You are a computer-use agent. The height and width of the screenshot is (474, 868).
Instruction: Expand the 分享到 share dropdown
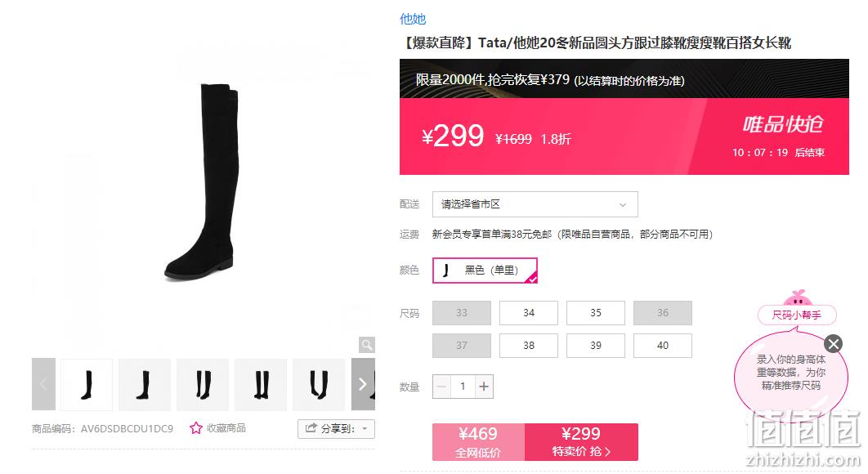pos(336,428)
